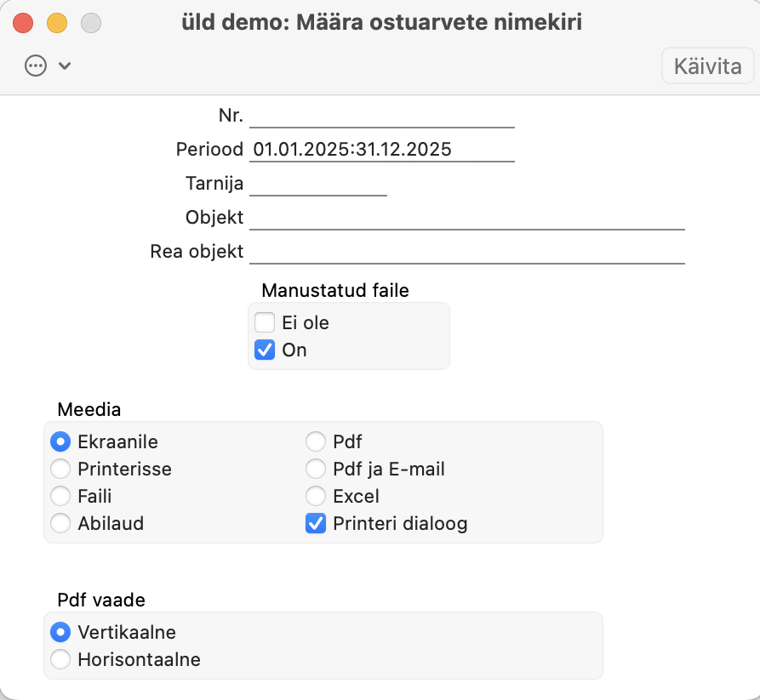Click the Käivita button
The width and height of the screenshot is (760, 700).
(707, 65)
